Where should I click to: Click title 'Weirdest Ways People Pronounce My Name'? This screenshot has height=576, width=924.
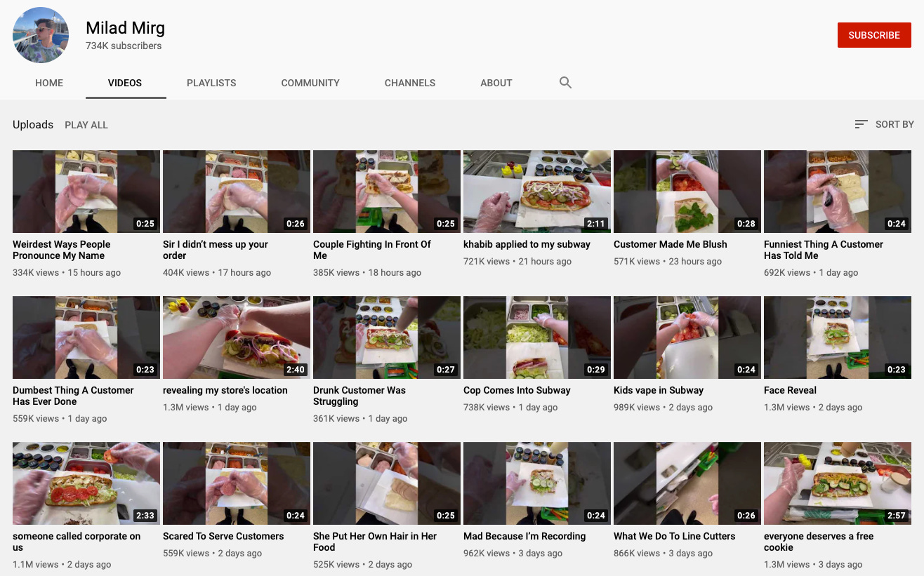tap(62, 250)
